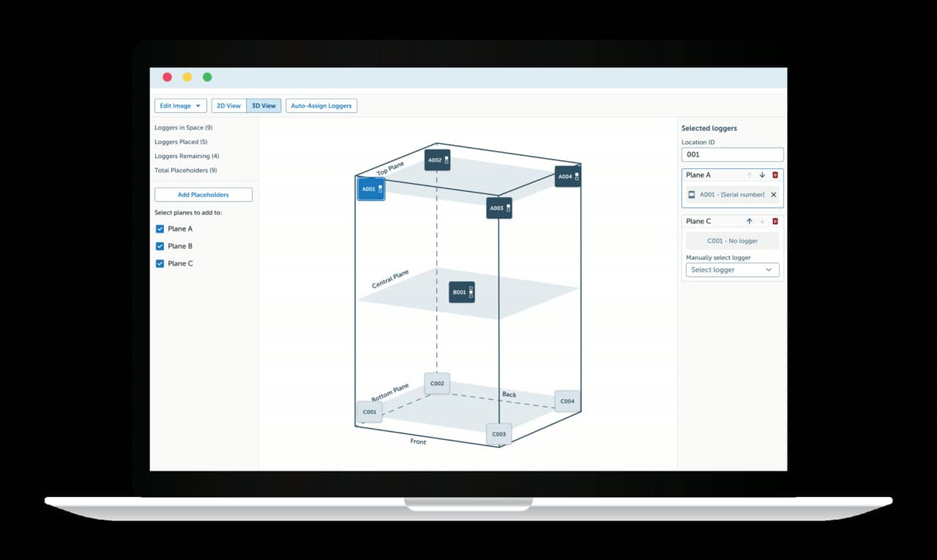Remove the A001 serial number assignment
Image resolution: width=937 pixels, height=560 pixels.
click(773, 195)
